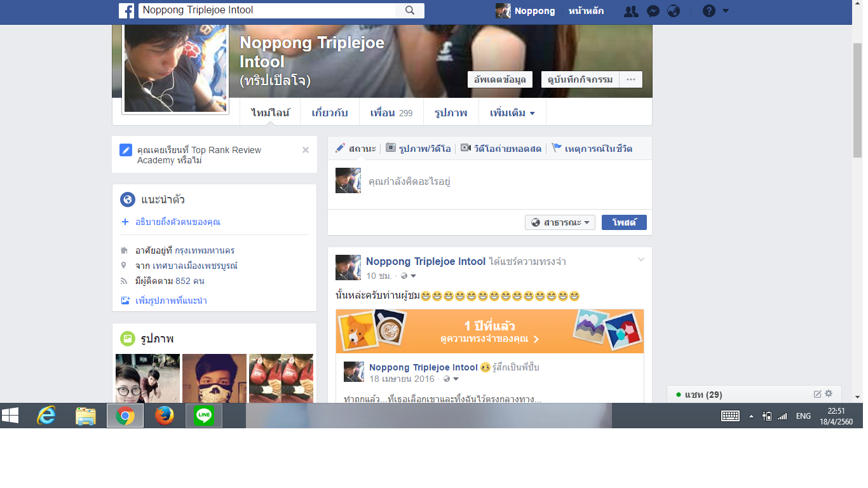Open the public audience selector dropdown
This screenshot has width=868, height=488.
point(560,222)
